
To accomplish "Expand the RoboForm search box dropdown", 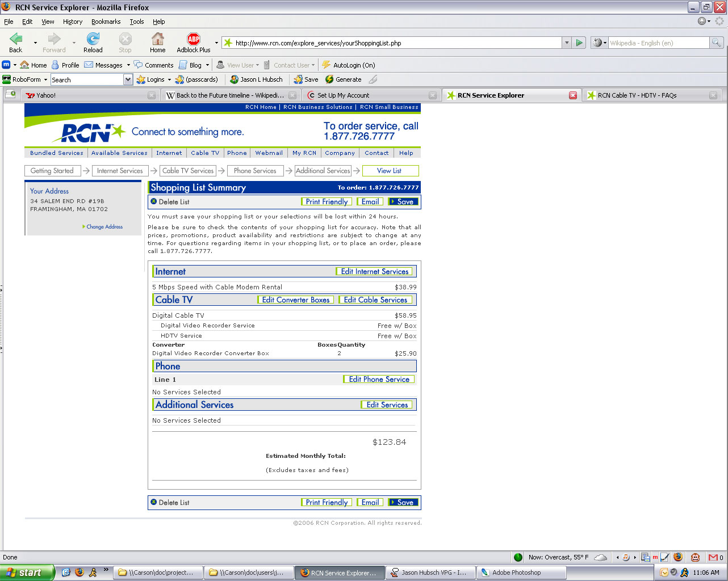I will 128,79.
